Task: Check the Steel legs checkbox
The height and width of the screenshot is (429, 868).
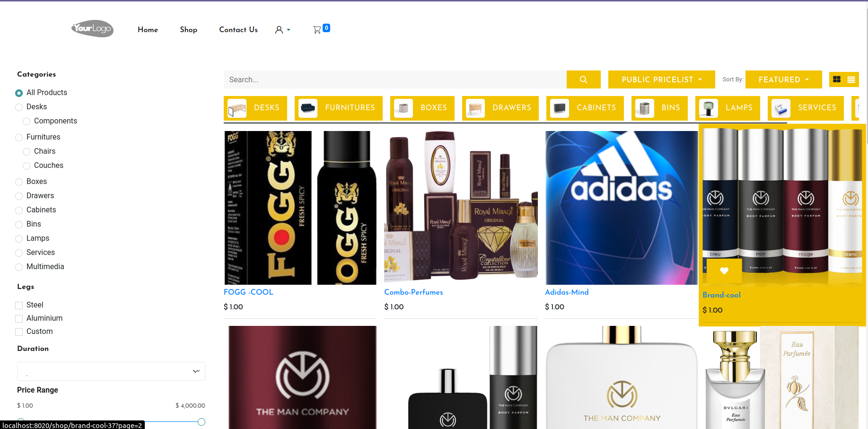Action: click(19, 306)
